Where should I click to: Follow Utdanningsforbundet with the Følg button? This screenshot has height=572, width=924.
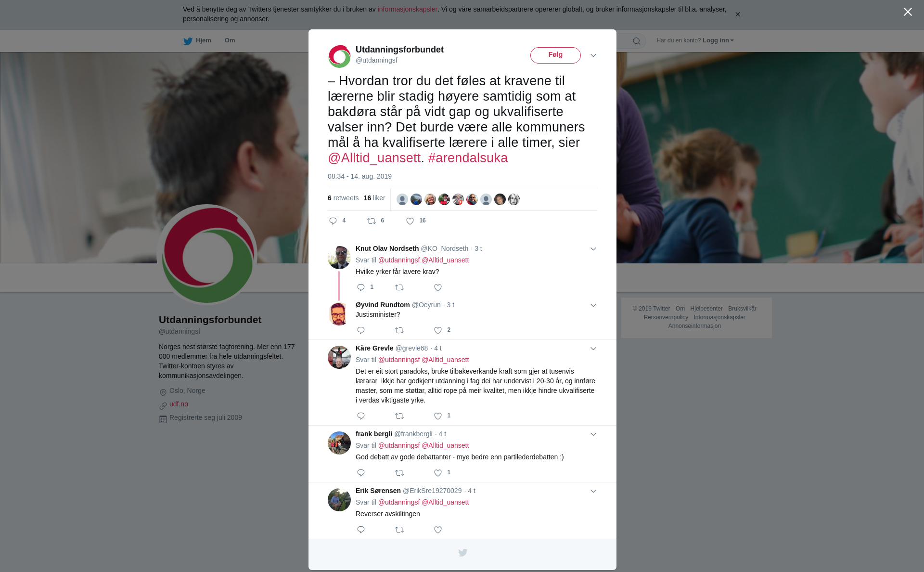pyautogui.click(x=555, y=55)
